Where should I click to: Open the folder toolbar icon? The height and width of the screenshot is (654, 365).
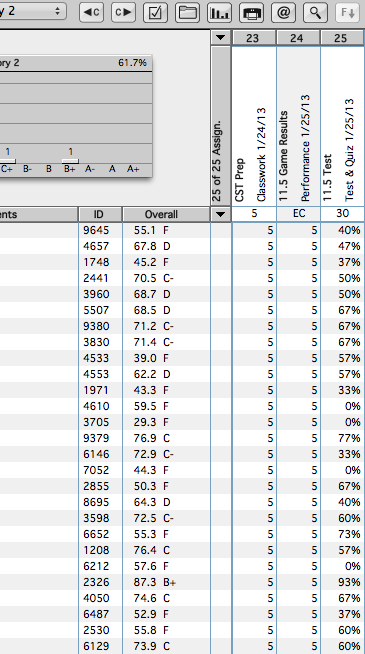point(187,12)
